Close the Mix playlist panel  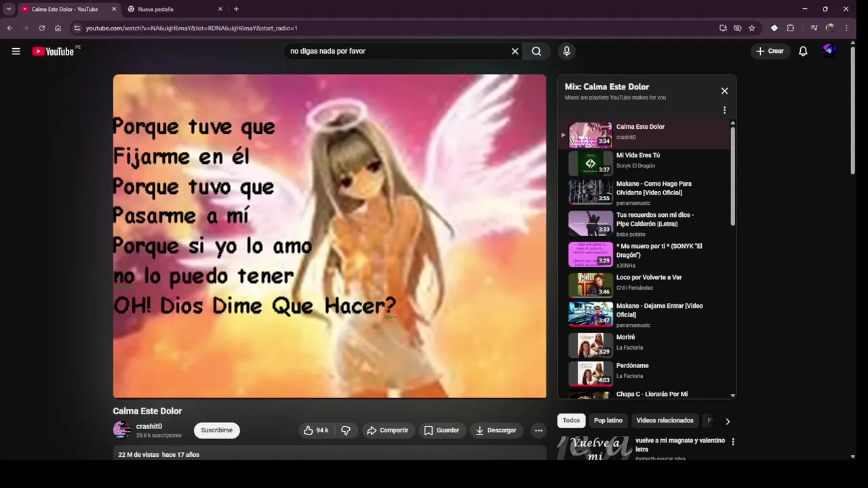point(724,91)
